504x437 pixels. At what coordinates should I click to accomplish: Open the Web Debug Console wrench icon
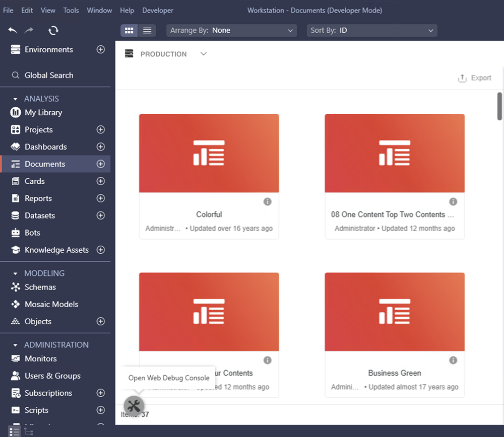134,405
